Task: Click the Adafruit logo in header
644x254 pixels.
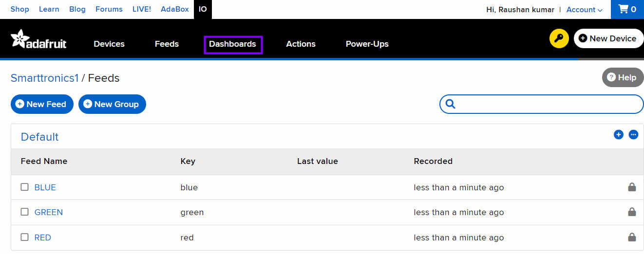Action: click(38, 40)
